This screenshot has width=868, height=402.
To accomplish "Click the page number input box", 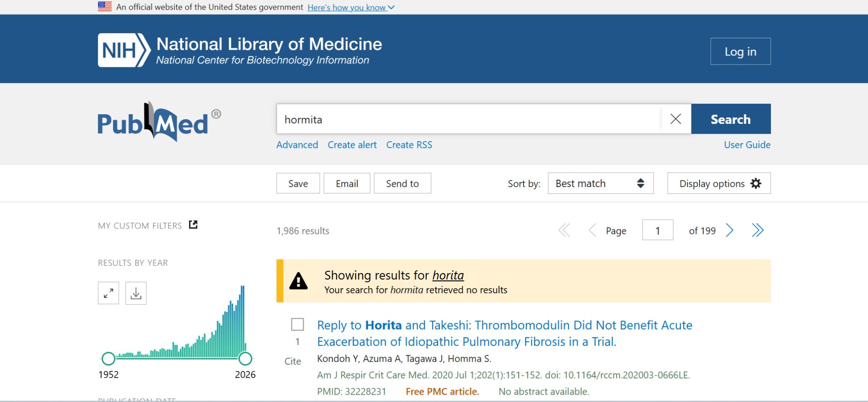I will coord(658,230).
